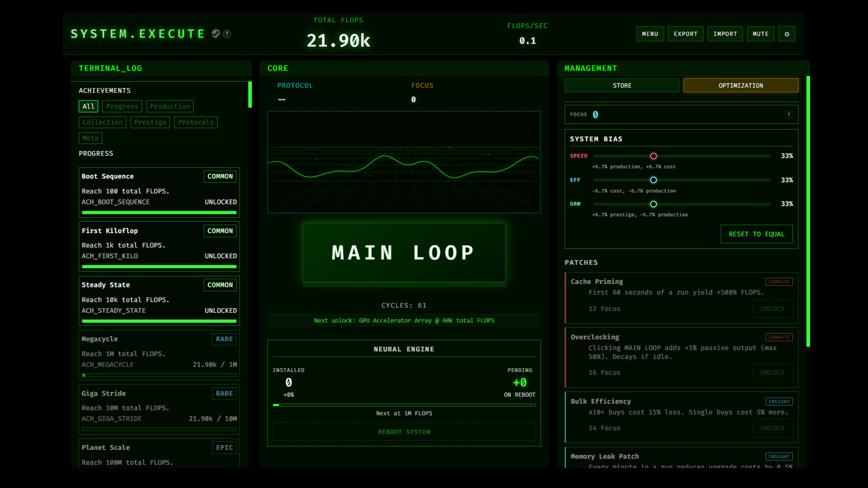Click the Steam icon beside the game title
The width and height of the screenshot is (868, 488).
[216, 34]
